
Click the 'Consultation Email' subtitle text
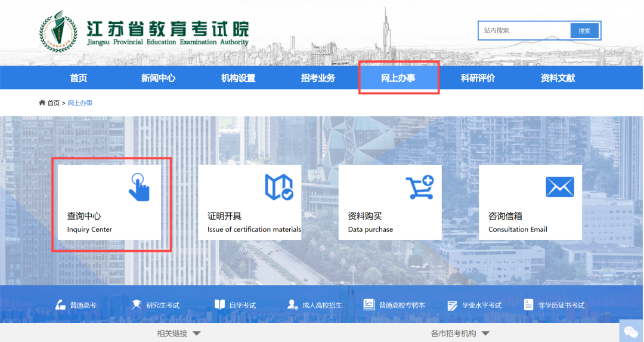click(x=518, y=229)
